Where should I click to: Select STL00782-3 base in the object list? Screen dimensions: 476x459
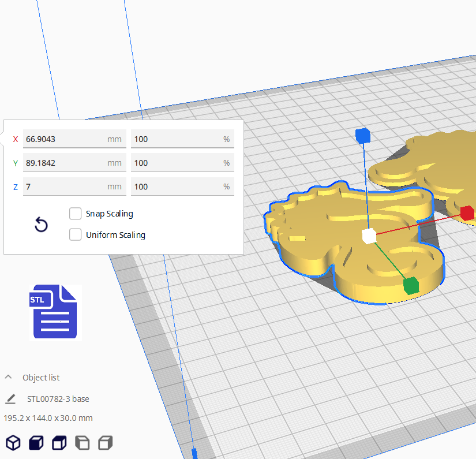coord(58,399)
